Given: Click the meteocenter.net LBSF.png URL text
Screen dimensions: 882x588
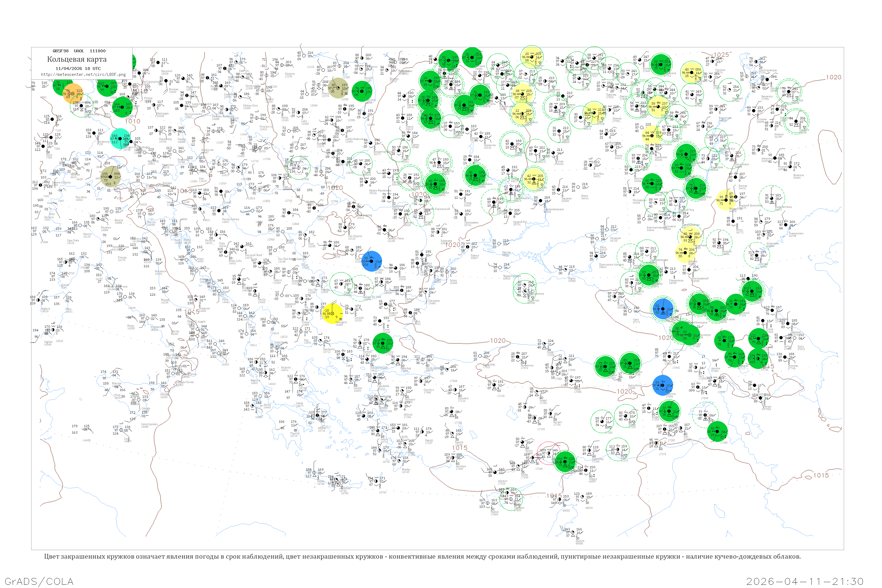Looking at the screenshot, I should click(x=83, y=74).
